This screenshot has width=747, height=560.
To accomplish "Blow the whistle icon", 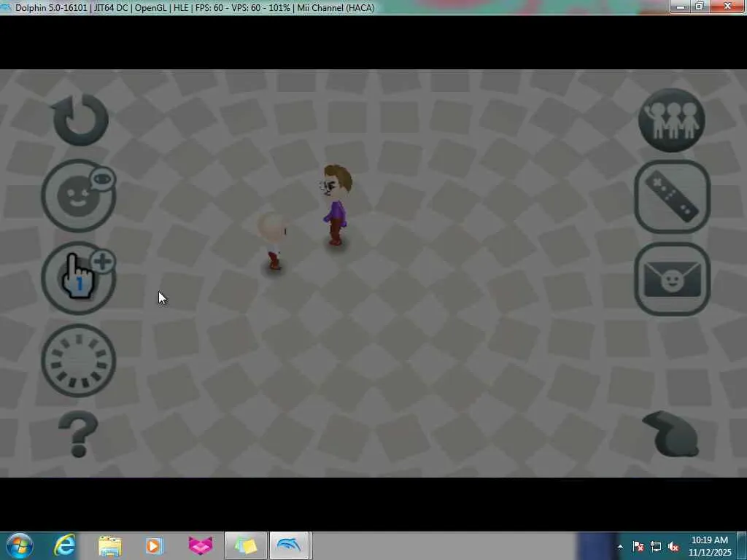I will (x=671, y=434).
